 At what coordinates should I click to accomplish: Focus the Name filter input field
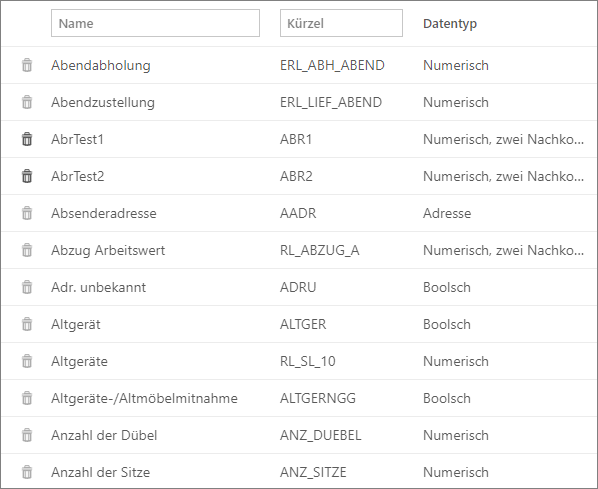click(155, 23)
